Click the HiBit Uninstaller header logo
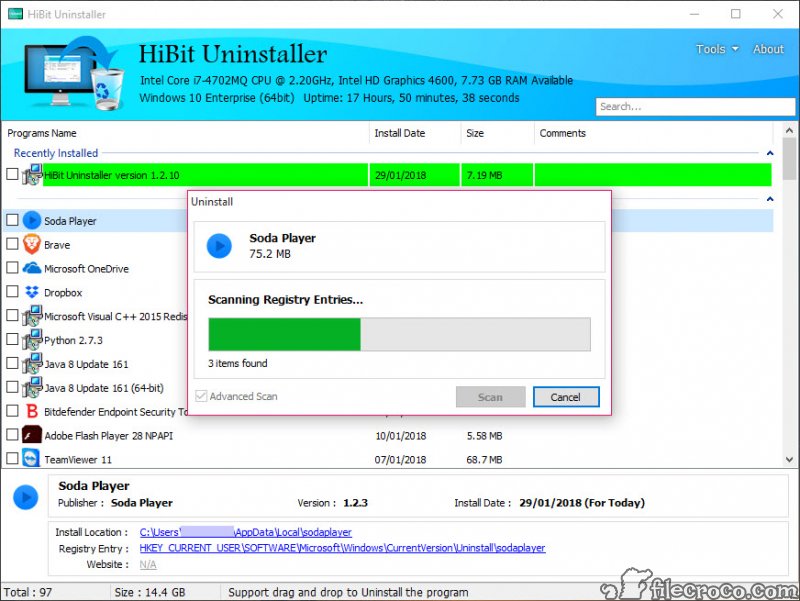 point(74,73)
